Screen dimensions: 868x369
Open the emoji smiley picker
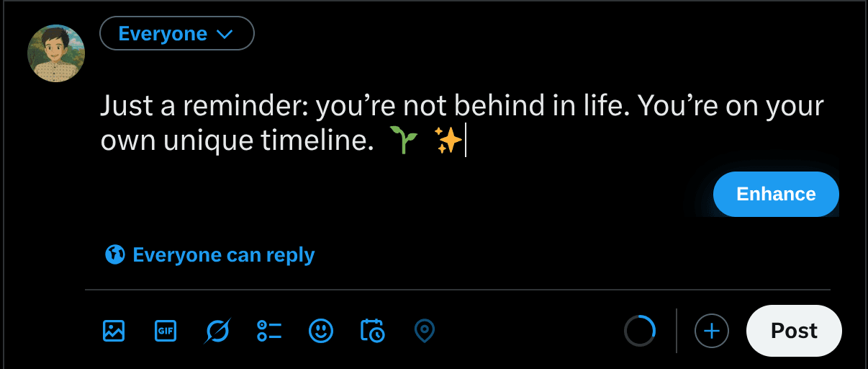click(321, 331)
